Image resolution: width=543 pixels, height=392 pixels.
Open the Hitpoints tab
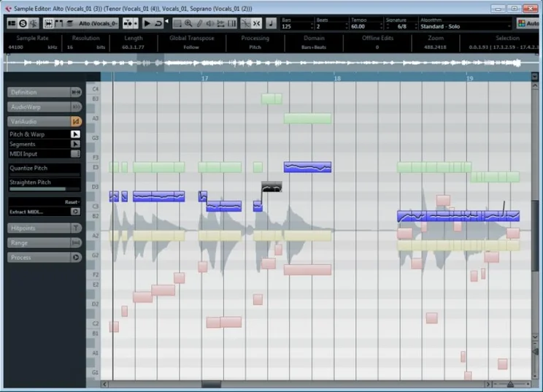coord(40,228)
